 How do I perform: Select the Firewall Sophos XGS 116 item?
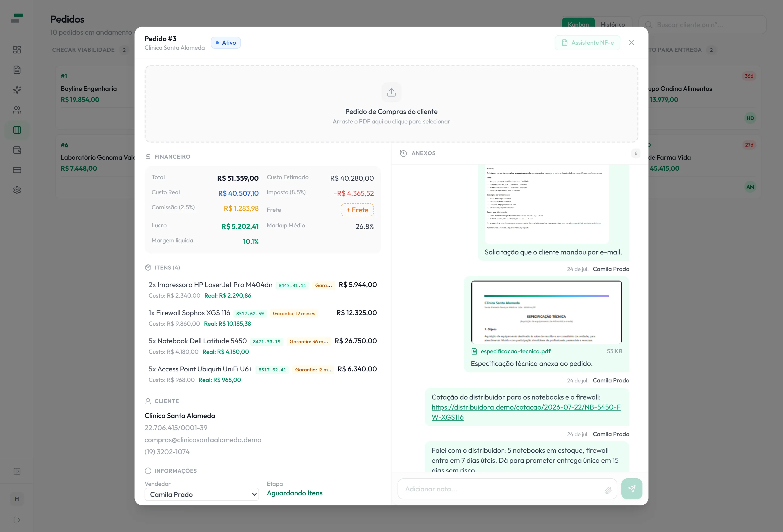(x=263, y=318)
